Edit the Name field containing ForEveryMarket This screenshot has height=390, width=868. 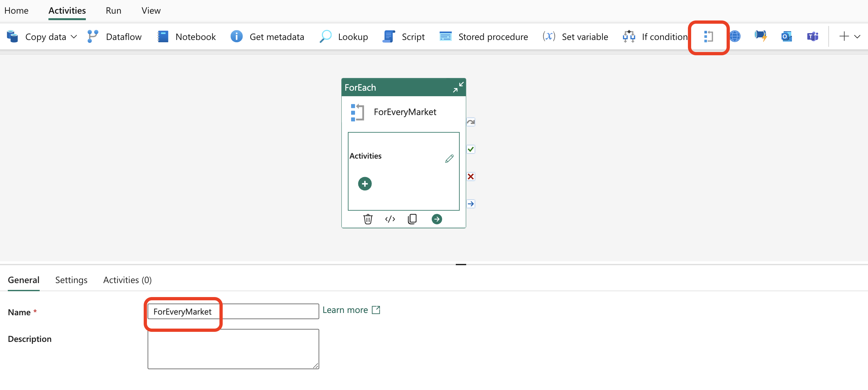[x=232, y=311]
